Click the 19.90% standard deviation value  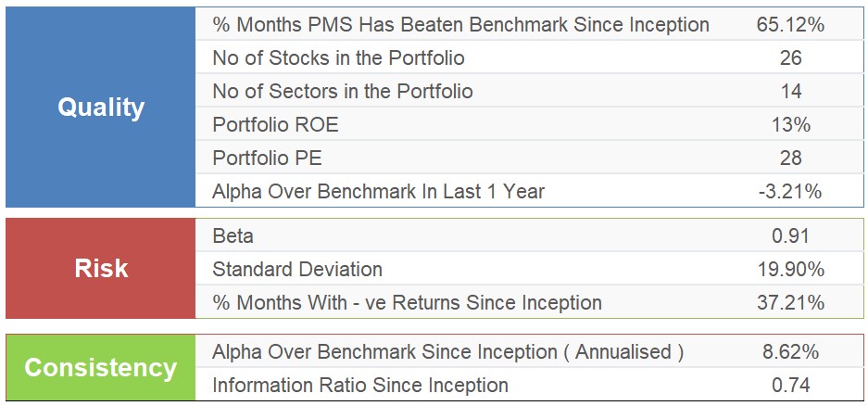pyautogui.click(x=790, y=269)
